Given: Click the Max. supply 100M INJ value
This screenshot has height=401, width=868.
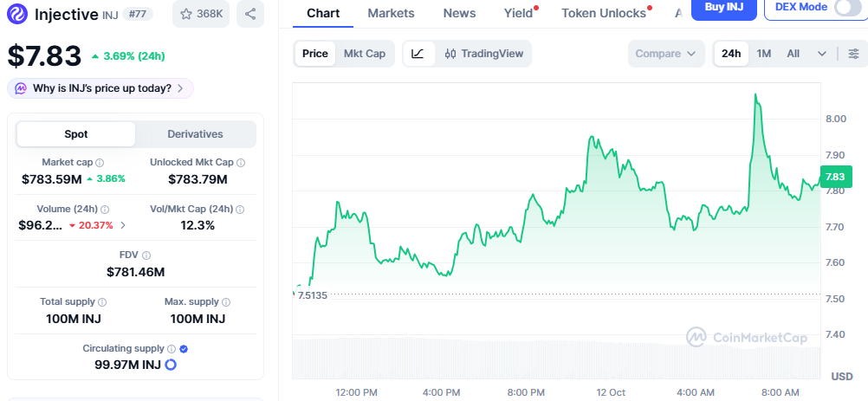Looking at the screenshot, I should point(198,319).
